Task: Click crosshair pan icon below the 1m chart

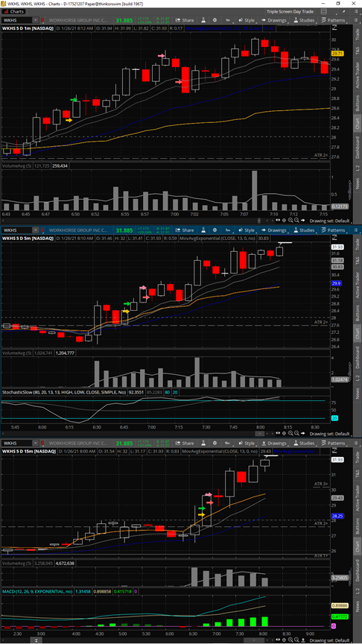Action: click(x=284, y=221)
